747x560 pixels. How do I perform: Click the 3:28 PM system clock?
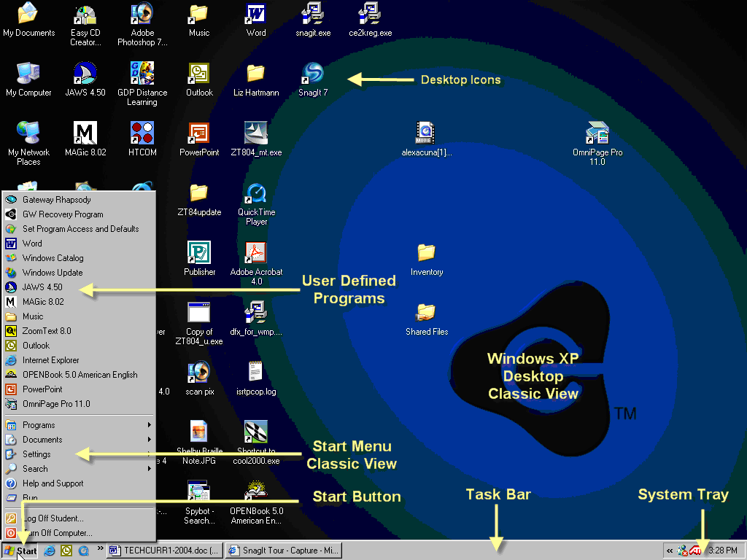pyautogui.click(x=723, y=551)
